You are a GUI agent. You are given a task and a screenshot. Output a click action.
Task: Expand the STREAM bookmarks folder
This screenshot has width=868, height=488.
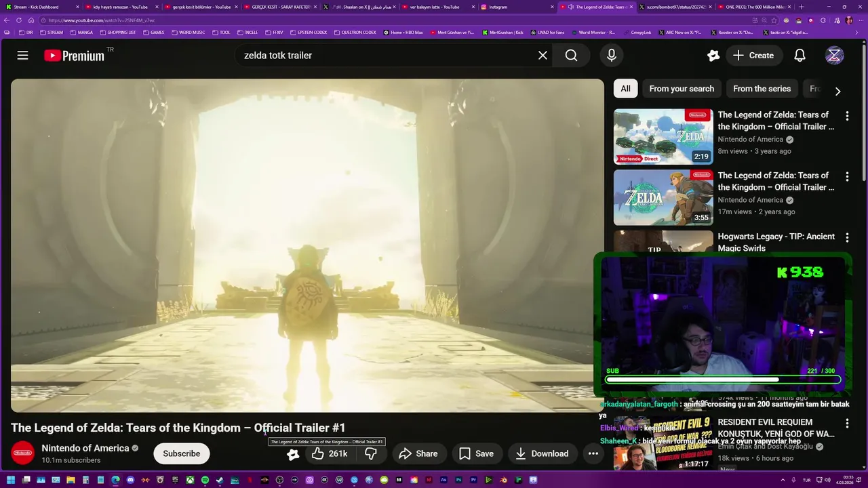click(52, 32)
